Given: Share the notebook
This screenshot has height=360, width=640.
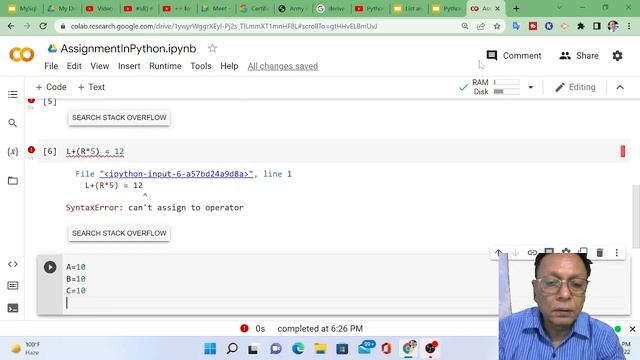Looking at the screenshot, I should [579, 56].
